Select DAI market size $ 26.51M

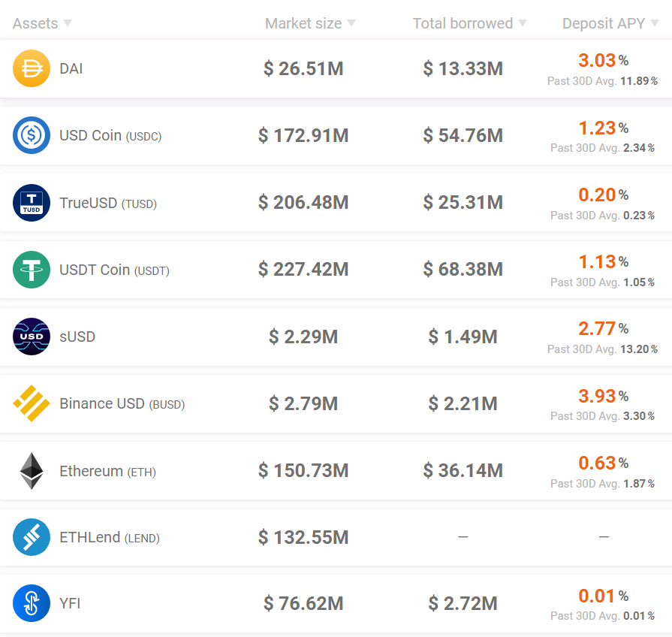[303, 68]
